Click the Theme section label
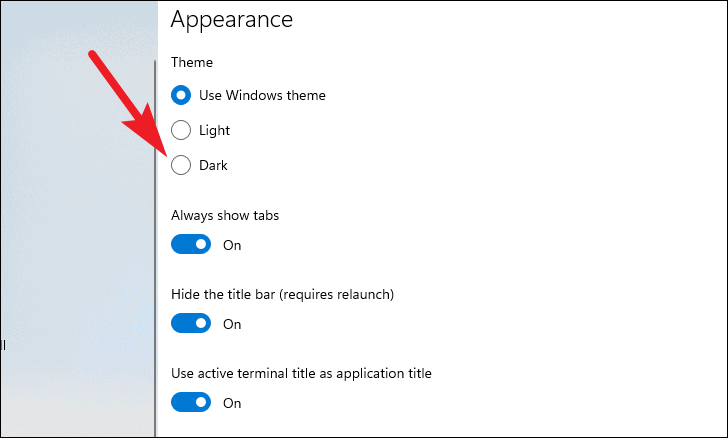This screenshot has height=438, width=728. (192, 62)
